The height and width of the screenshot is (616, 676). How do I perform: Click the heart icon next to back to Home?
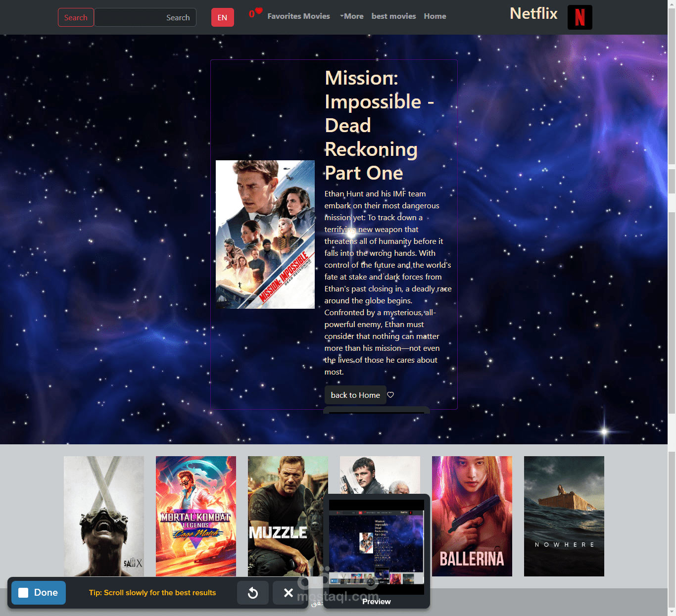(x=390, y=395)
